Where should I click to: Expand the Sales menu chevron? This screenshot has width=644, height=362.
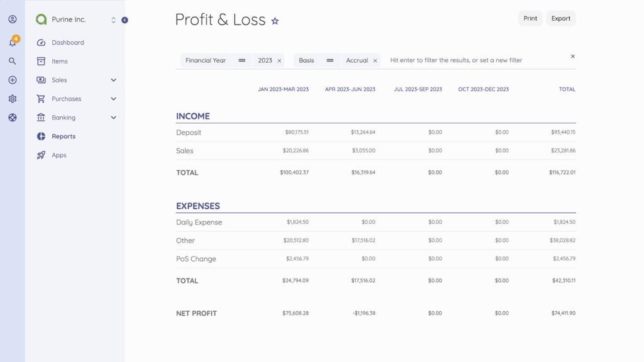(114, 80)
